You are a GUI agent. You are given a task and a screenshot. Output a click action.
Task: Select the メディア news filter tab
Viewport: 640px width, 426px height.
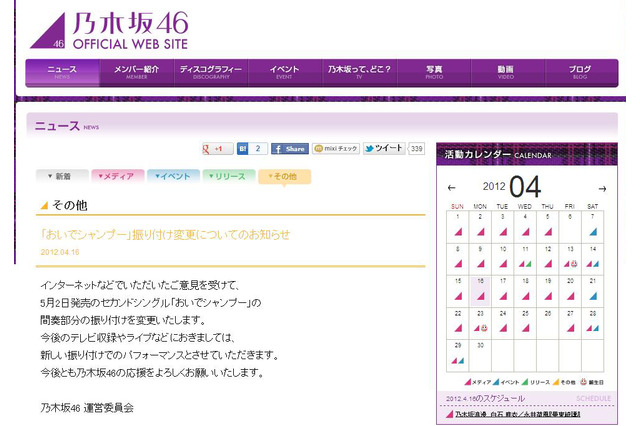118,176
